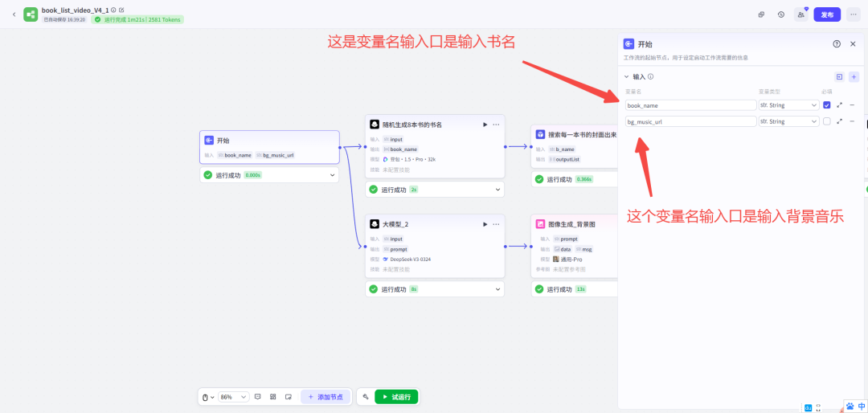Click the info icon beside book_list_video_V4_1

[113, 10]
